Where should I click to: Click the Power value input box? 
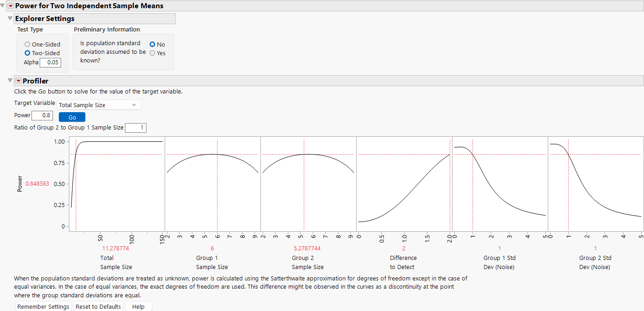42,115
